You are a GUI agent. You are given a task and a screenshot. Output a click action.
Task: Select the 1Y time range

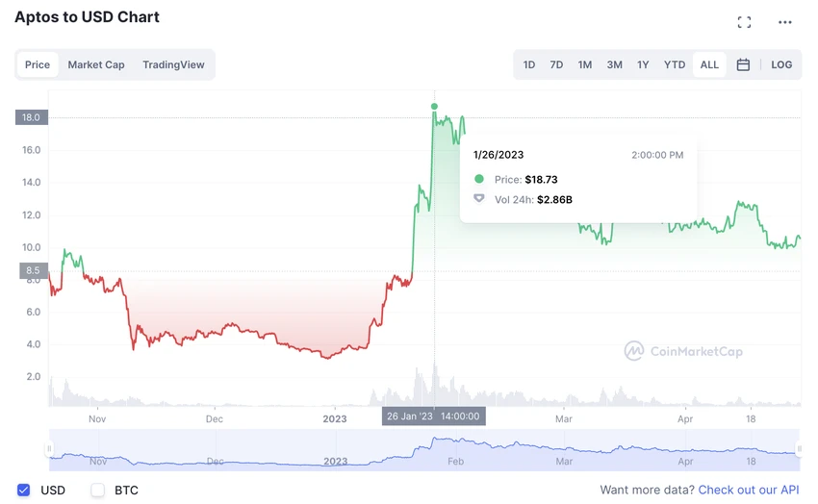tap(643, 64)
